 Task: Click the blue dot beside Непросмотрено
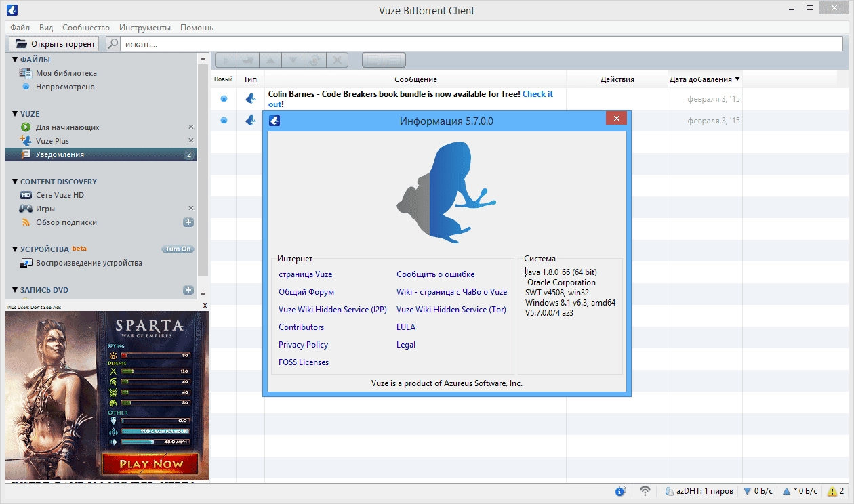coord(26,87)
